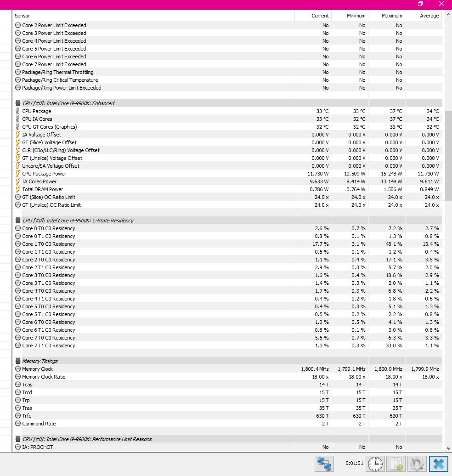Sort by the Sensor column header
Viewport: 452px width, 476px height.
point(153,16)
